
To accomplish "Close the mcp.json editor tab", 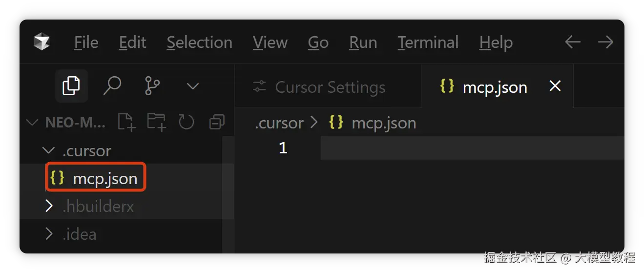I will pyautogui.click(x=555, y=86).
